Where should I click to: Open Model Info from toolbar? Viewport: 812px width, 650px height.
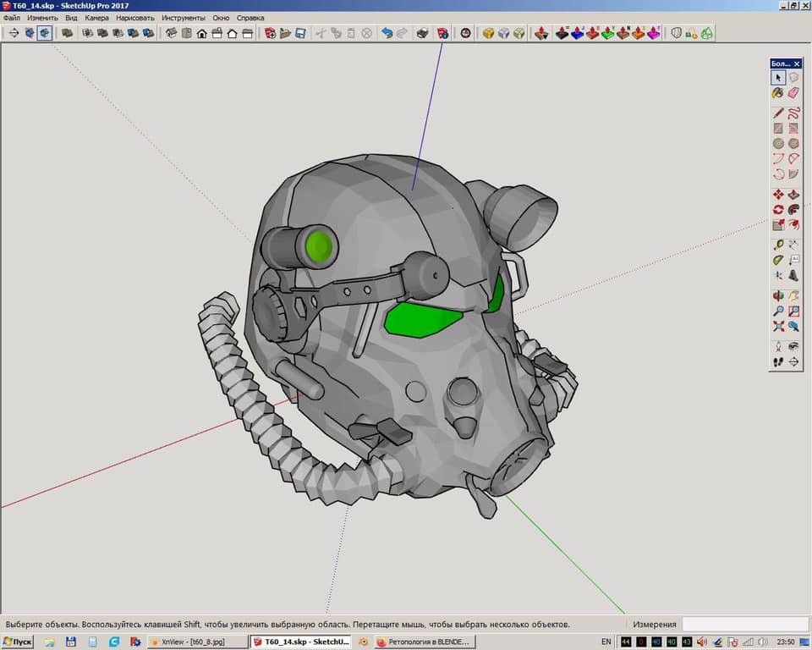point(442,33)
